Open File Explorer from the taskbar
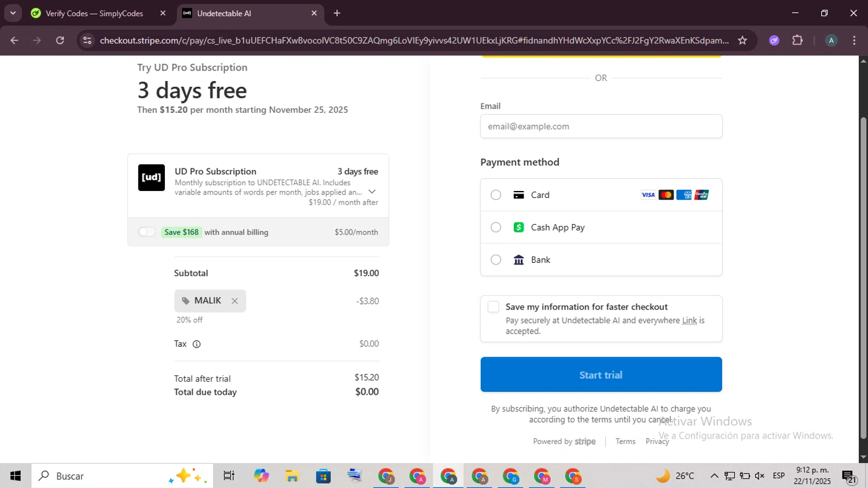This screenshot has width=868, height=488. click(x=292, y=476)
